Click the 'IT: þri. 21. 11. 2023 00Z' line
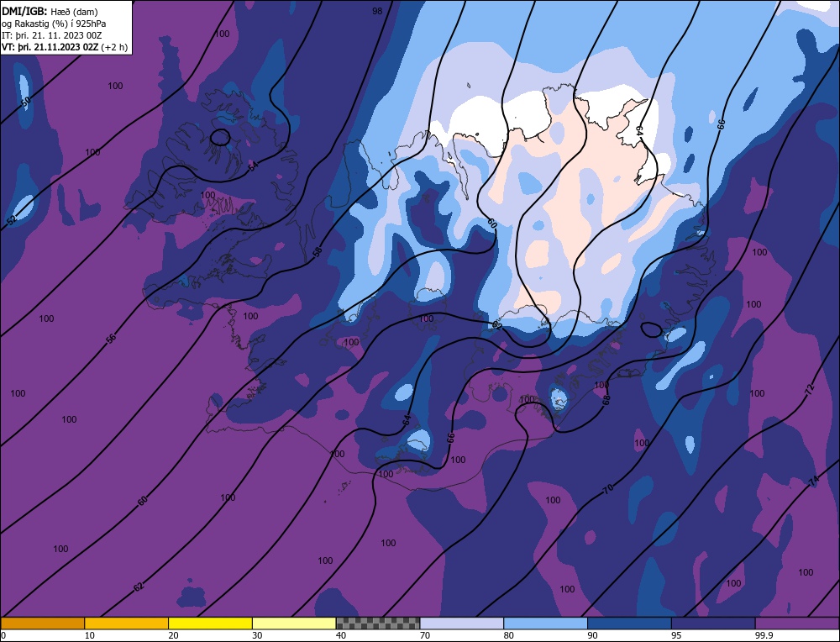 tap(51, 35)
